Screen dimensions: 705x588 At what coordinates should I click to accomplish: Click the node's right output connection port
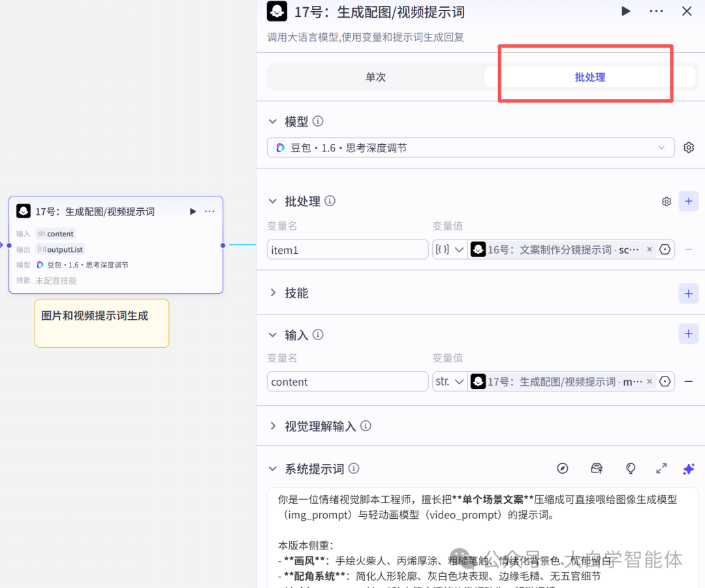pos(223,245)
